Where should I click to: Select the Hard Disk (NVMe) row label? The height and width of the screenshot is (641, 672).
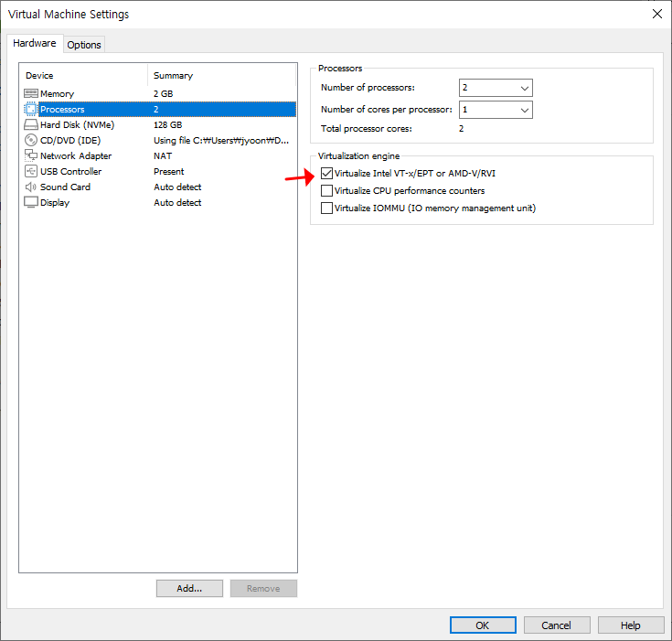[x=77, y=124]
